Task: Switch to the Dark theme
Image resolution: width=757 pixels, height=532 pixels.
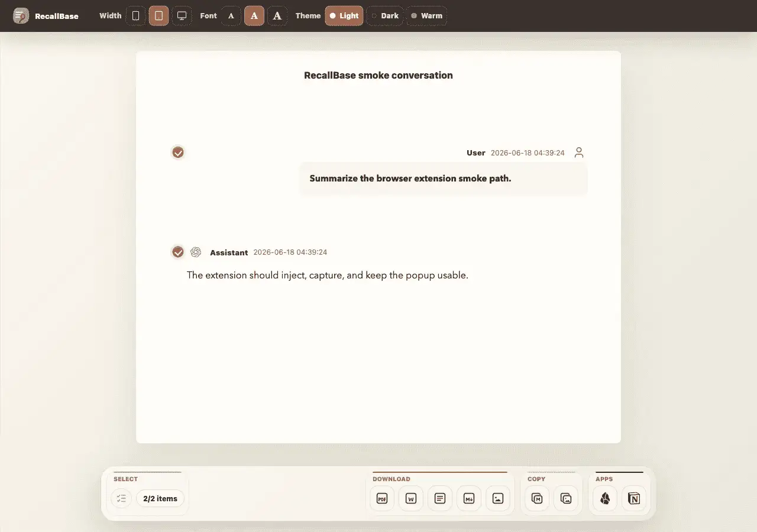Action: coord(385,16)
